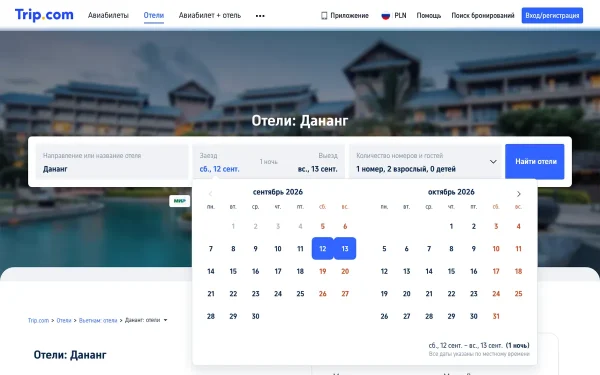Click the Отели: Дананг banner title

point(300,121)
